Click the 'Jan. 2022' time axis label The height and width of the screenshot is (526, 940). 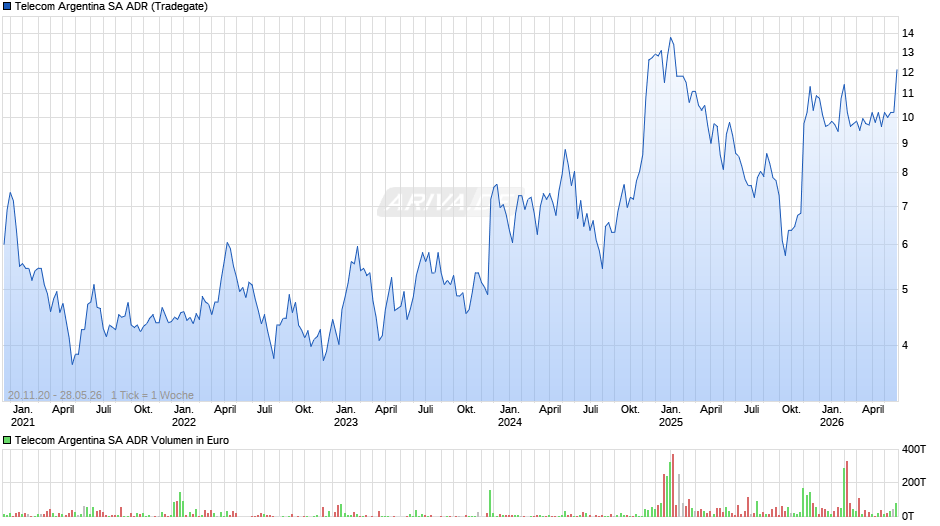[x=183, y=416]
